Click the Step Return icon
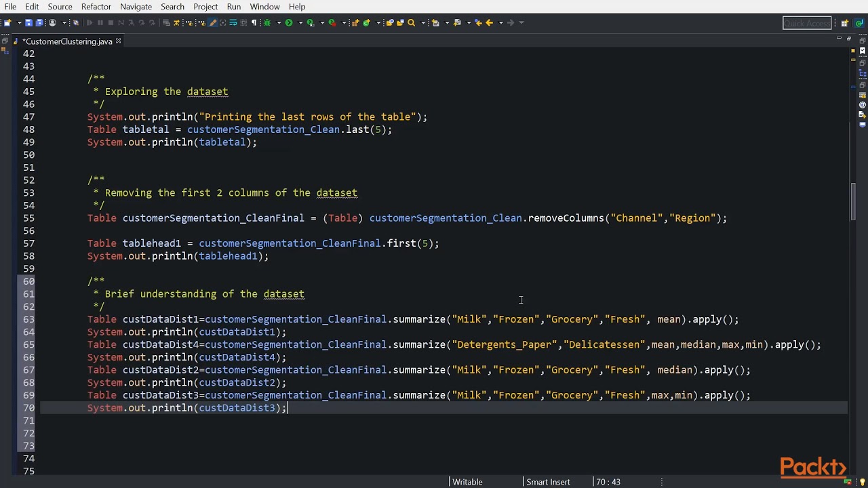The height and width of the screenshot is (488, 868). [x=152, y=22]
